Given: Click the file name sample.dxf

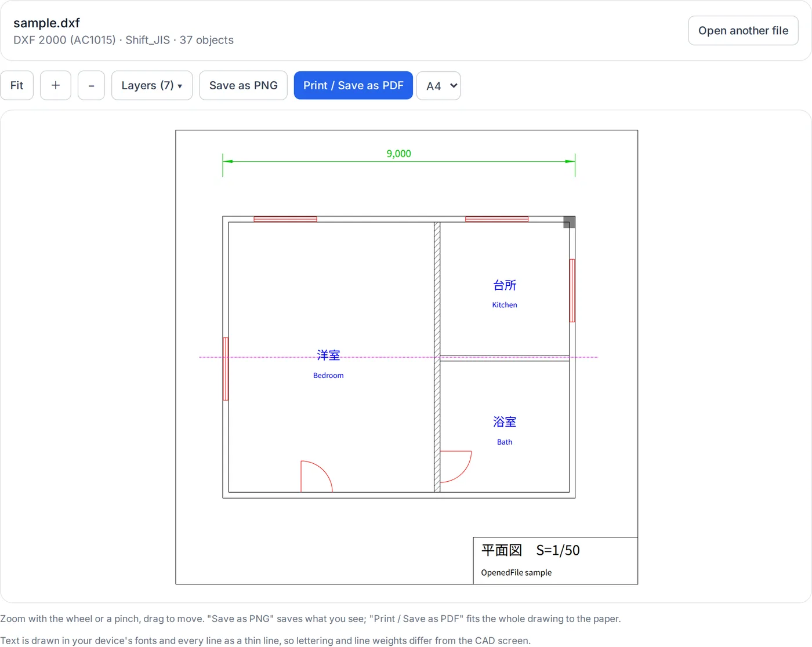Looking at the screenshot, I should pyautogui.click(x=46, y=23).
